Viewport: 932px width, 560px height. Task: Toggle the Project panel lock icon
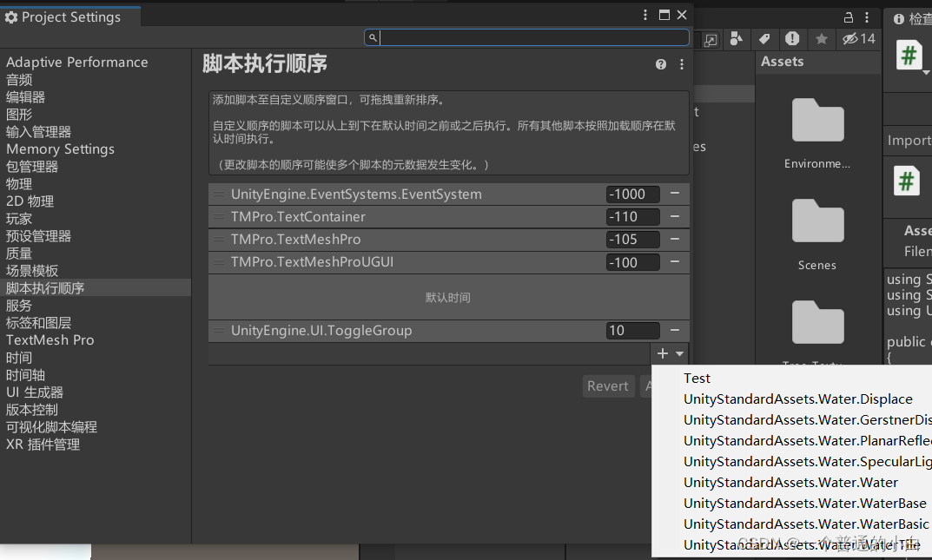tap(849, 17)
